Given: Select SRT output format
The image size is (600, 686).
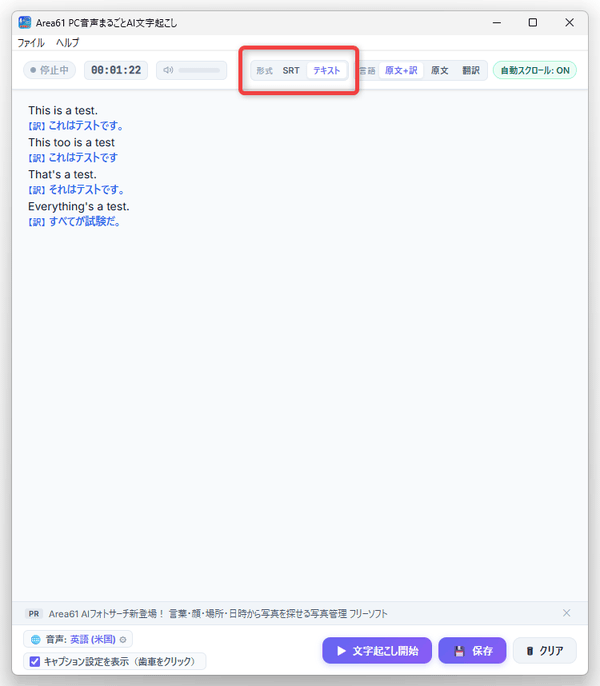Looking at the screenshot, I should 291,70.
